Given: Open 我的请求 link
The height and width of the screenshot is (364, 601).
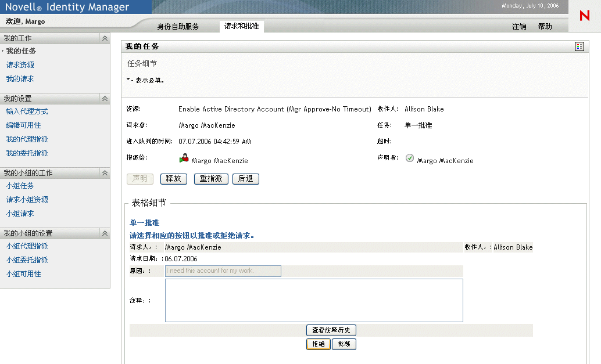Looking at the screenshot, I should point(20,78).
